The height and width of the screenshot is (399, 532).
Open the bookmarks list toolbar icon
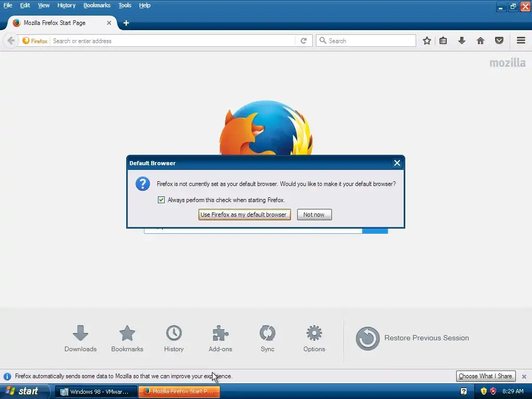click(443, 41)
